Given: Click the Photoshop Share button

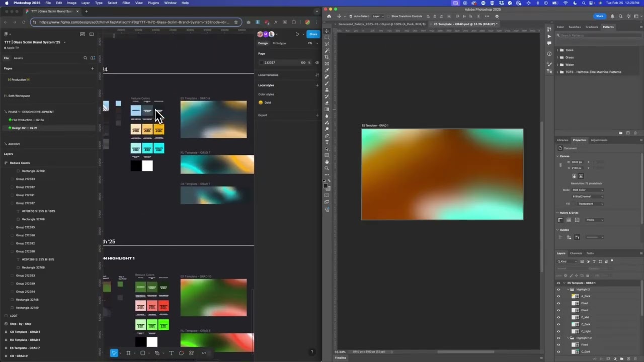Looking at the screenshot, I should coord(599,16).
